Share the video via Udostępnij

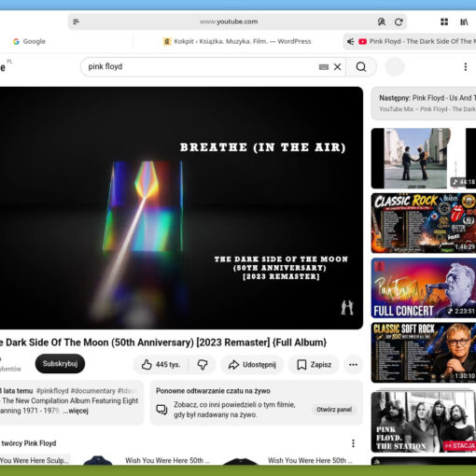pyautogui.click(x=252, y=364)
